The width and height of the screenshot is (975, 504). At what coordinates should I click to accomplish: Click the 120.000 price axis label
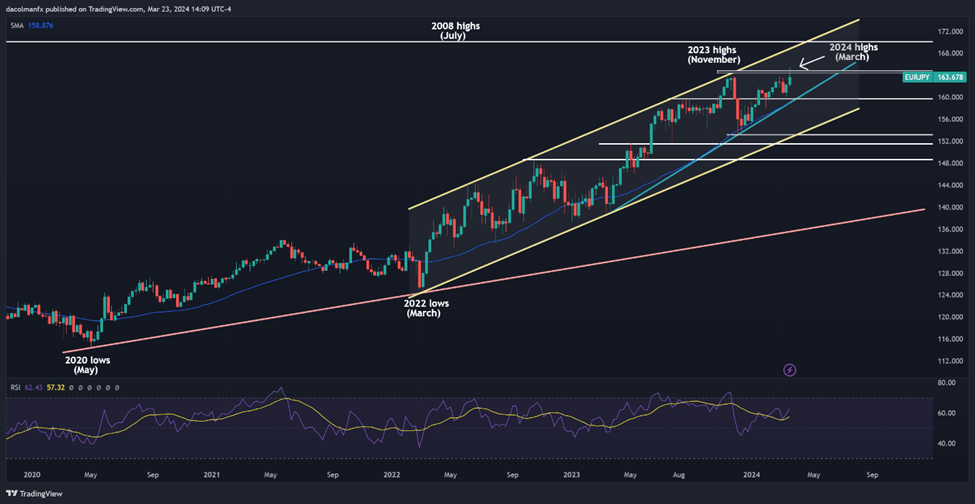point(952,317)
